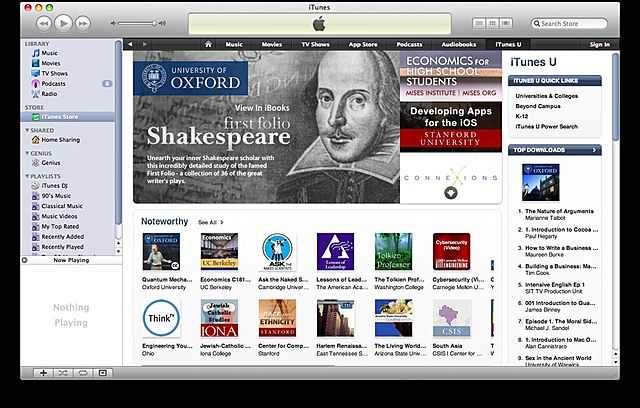Switch to Cover Flow view mode
The width and height of the screenshot is (640, 408).
[506, 23]
